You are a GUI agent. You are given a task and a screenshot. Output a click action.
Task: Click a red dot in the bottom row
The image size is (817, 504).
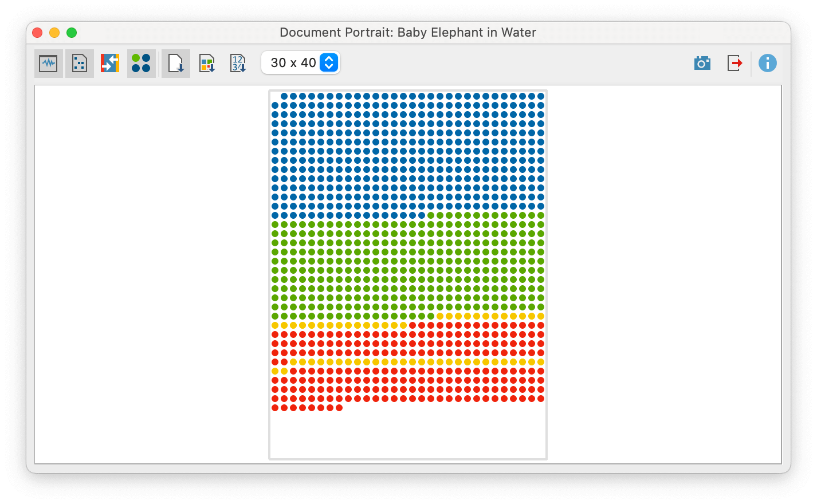(x=303, y=408)
